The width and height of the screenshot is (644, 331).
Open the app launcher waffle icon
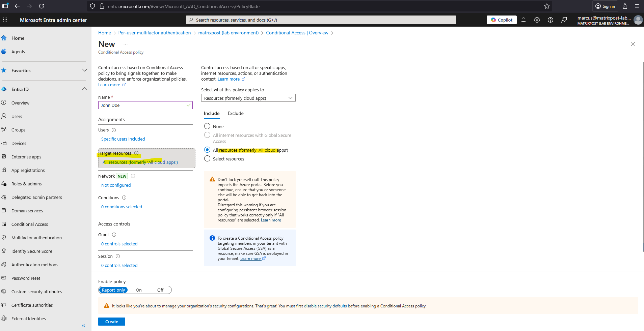point(5,20)
